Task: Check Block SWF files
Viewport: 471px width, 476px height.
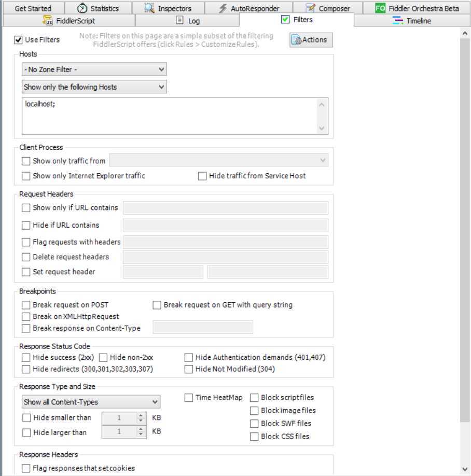Action: point(254,424)
